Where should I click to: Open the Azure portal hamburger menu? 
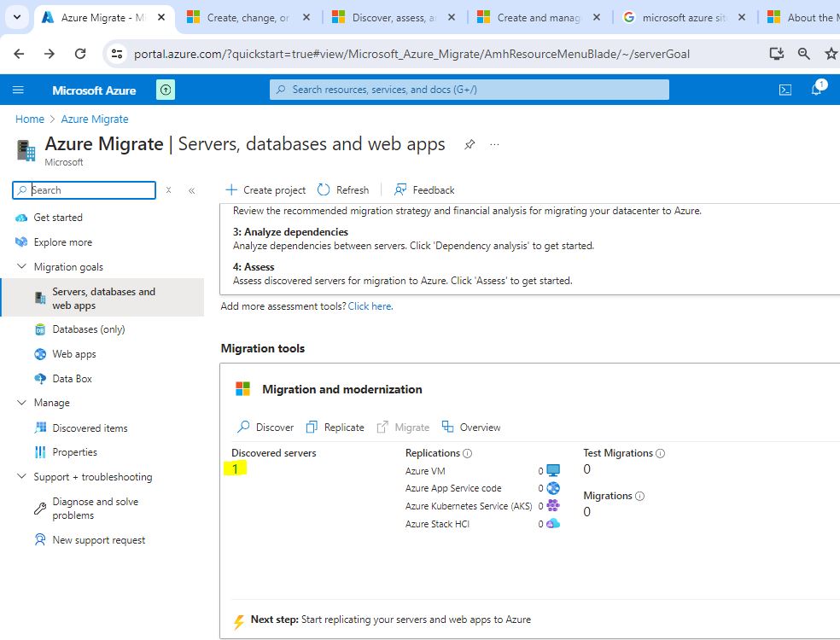point(19,90)
